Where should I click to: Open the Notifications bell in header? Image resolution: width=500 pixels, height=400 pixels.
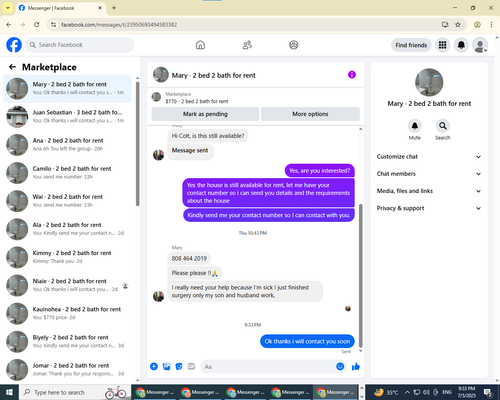[461, 45]
